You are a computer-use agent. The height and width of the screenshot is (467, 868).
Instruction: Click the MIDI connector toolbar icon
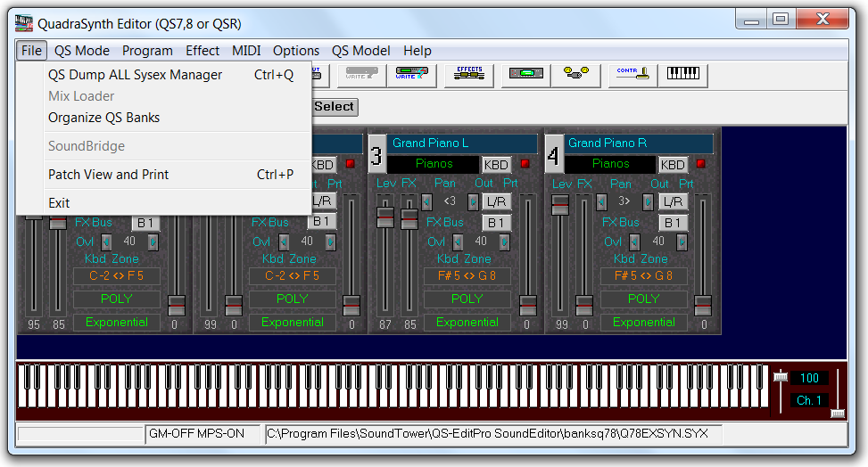pos(575,75)
